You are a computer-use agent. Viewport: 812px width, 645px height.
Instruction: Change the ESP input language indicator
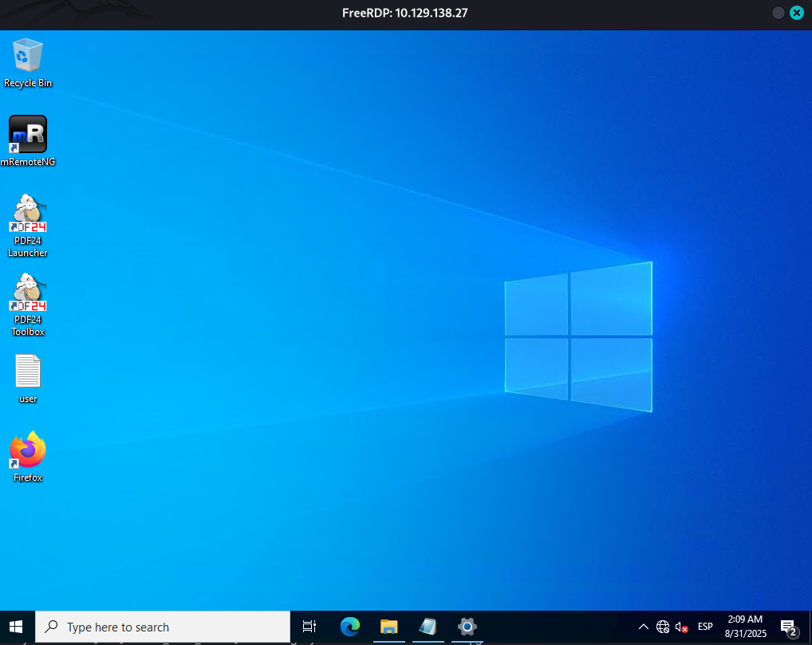click(705, 627)
